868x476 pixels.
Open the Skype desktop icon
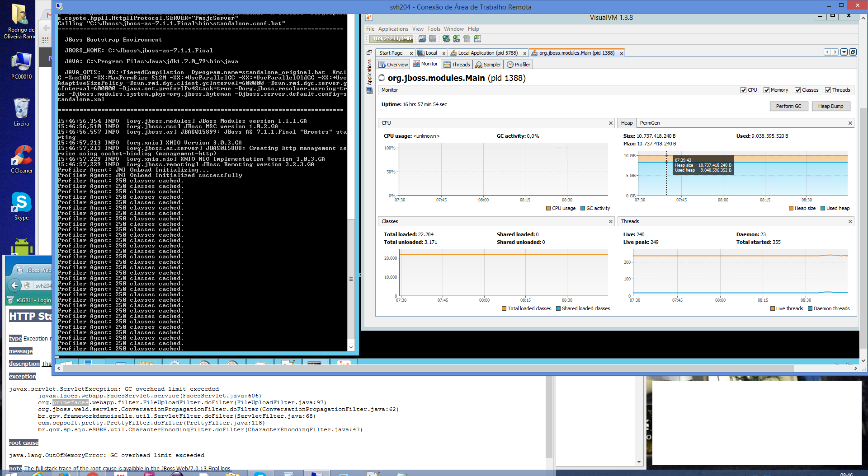(21, 206)
